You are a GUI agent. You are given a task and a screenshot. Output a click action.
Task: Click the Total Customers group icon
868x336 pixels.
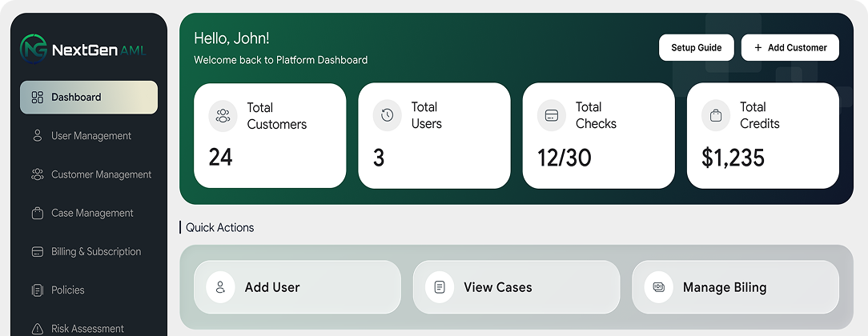click(x=223, y=115)
